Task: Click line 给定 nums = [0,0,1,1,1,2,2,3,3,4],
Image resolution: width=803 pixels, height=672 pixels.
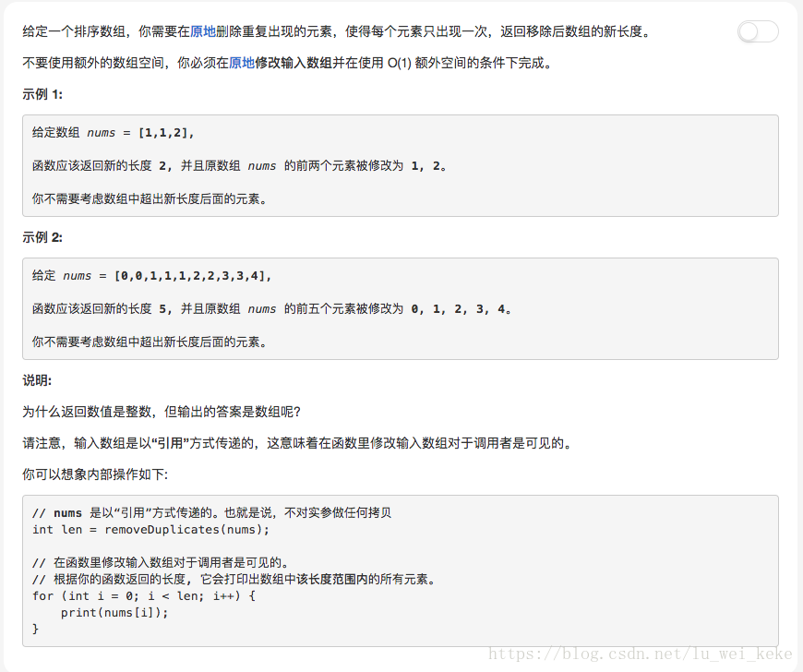Action: click(x=151, y=276)
